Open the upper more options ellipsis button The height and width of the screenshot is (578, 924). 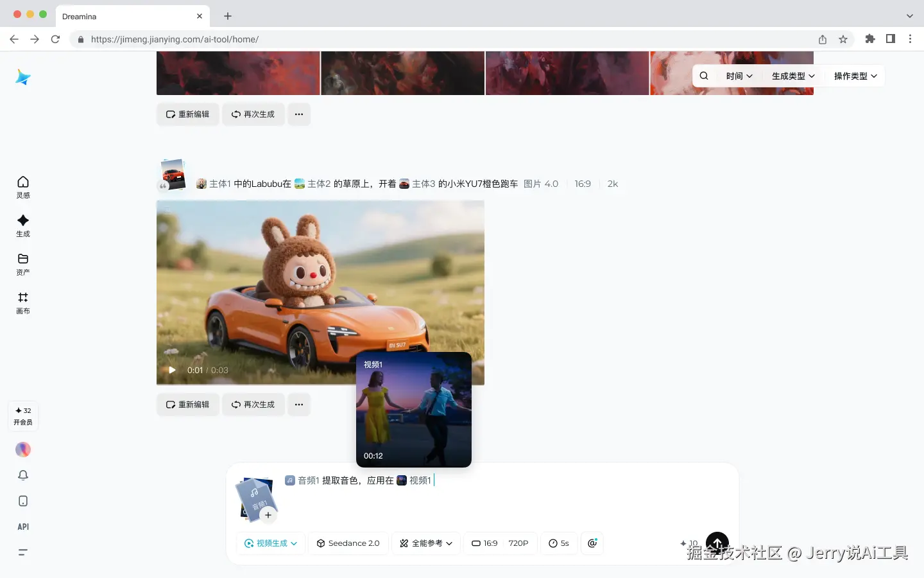[299, 114]
